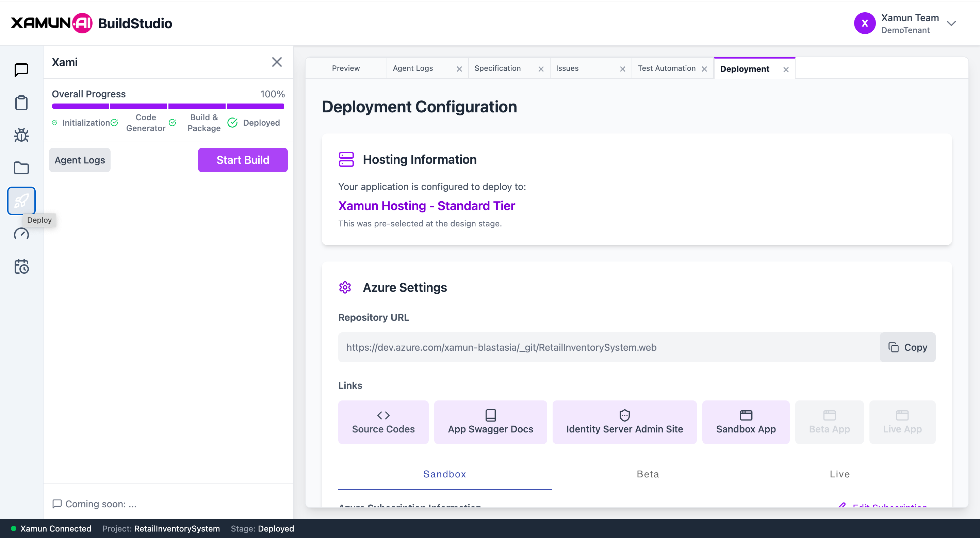This screenshot has height=538, width=980.
Task: Click the Coming soon chat input
Action: (x=168, y=504)
